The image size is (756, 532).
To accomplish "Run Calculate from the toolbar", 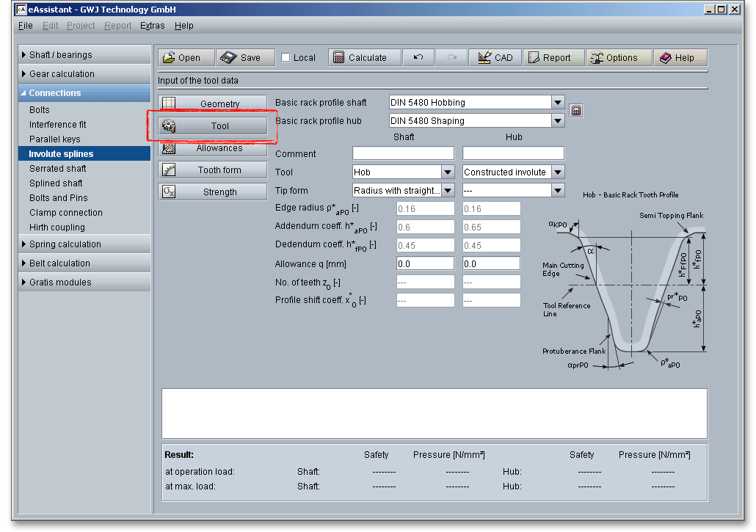I will point(364,58).
